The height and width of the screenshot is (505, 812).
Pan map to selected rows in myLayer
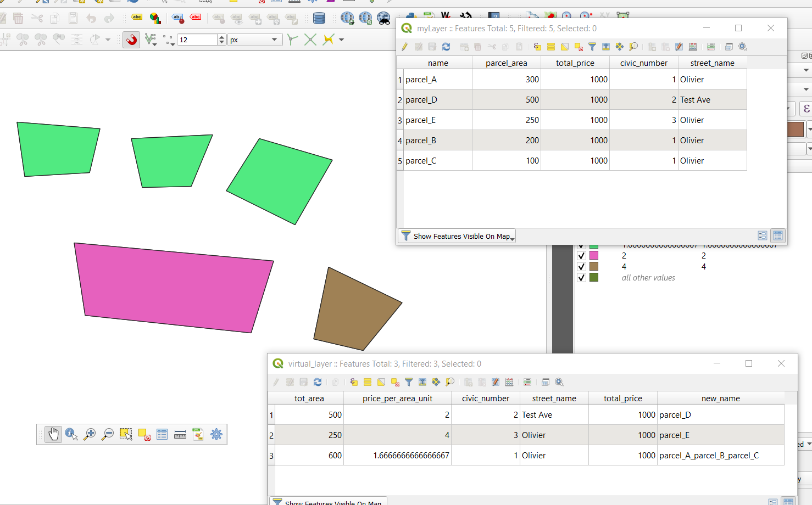pos(620,47)
